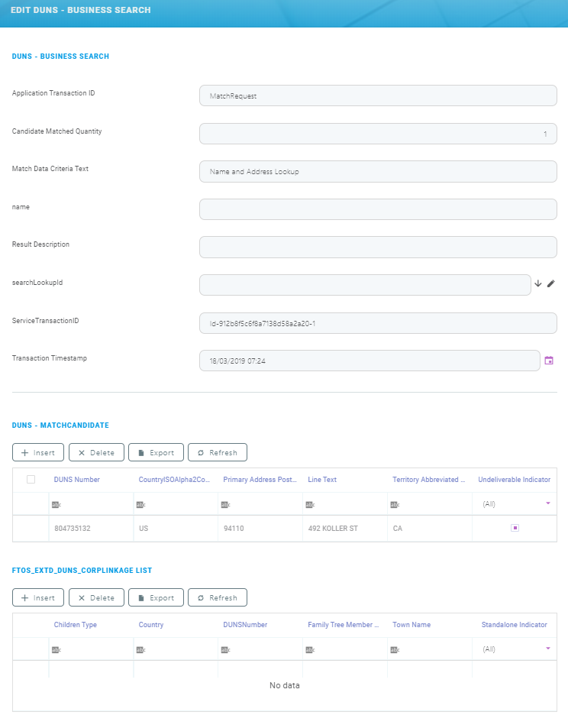Click Insert in the MatchCandidate section
This screenshot has width=568, height=728.
point(38,452)
